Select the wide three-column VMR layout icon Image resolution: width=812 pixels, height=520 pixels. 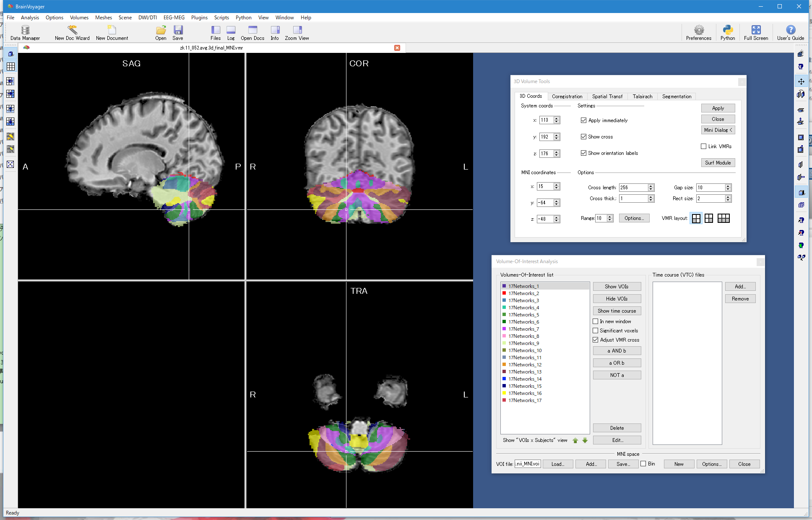724,218
